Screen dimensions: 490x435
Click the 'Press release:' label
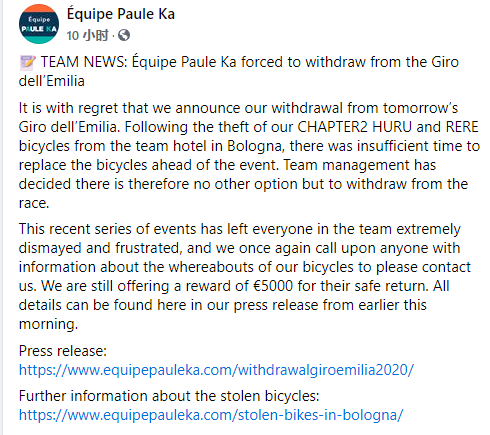[x=63, y=351]
